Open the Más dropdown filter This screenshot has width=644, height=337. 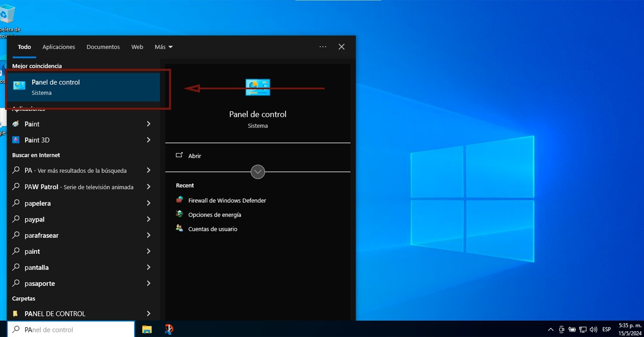click(x=163, y=47)
